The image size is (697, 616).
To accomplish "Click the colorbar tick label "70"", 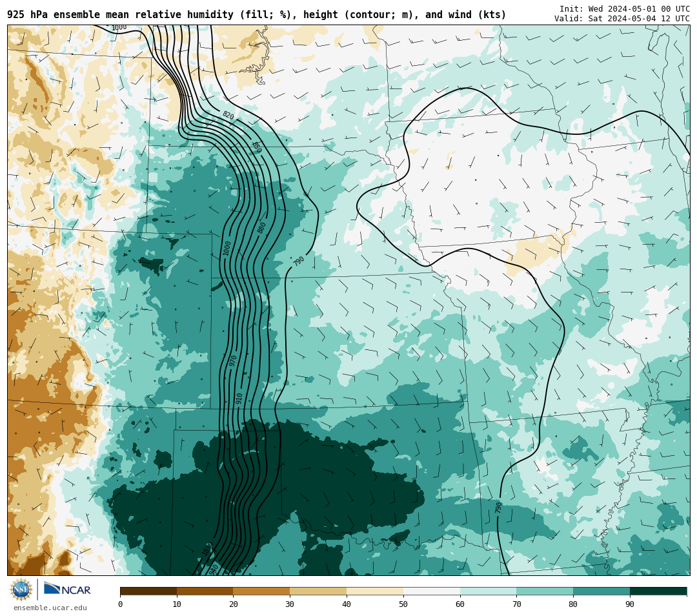I will 516,604.
